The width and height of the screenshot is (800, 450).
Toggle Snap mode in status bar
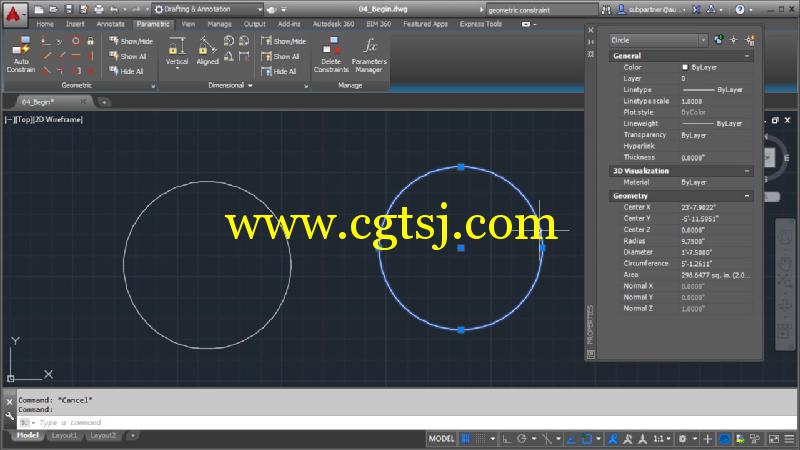tap(480, 439)
